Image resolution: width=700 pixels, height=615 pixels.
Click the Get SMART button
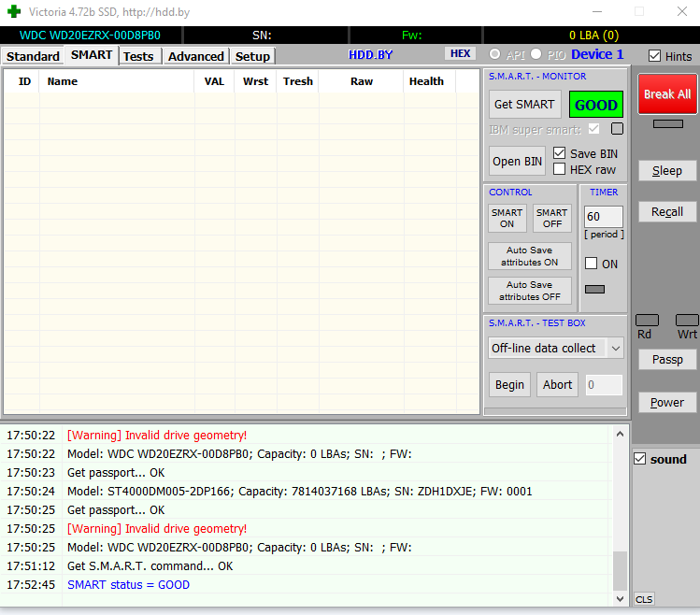point(523,105)
